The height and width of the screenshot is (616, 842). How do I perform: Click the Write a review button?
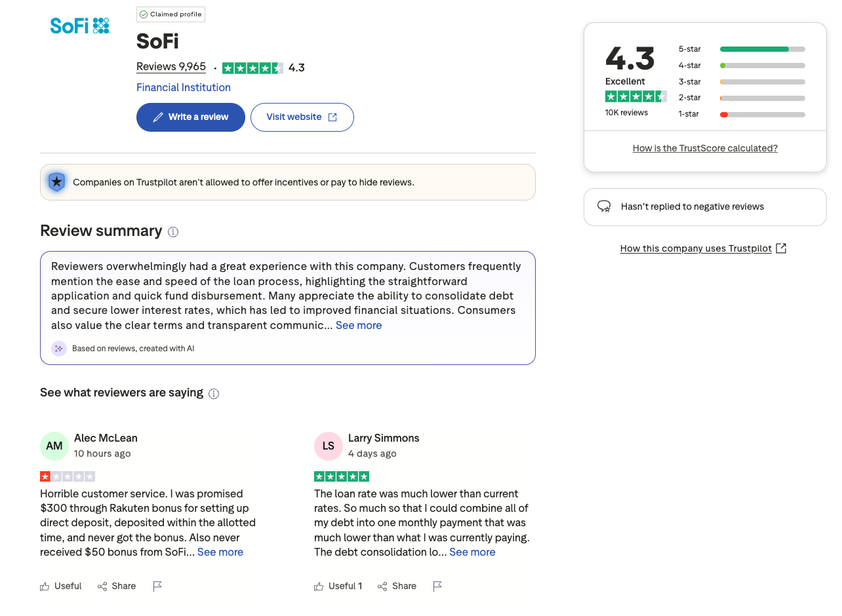pyautogui.click(x=190, y=117)
